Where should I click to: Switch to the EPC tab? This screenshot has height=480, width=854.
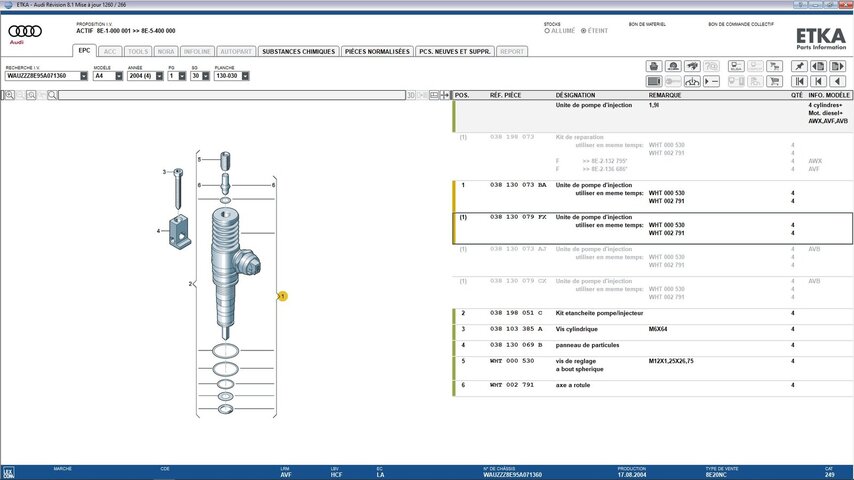(x=84, y=51)
